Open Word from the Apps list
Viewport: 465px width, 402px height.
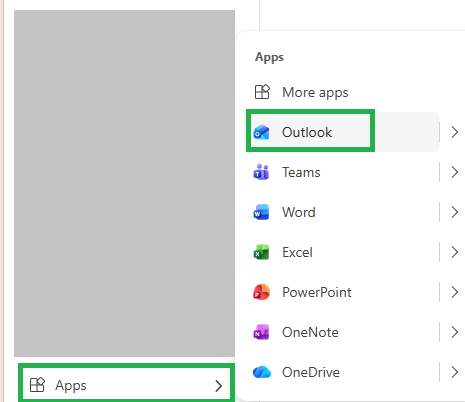point(343,212)
